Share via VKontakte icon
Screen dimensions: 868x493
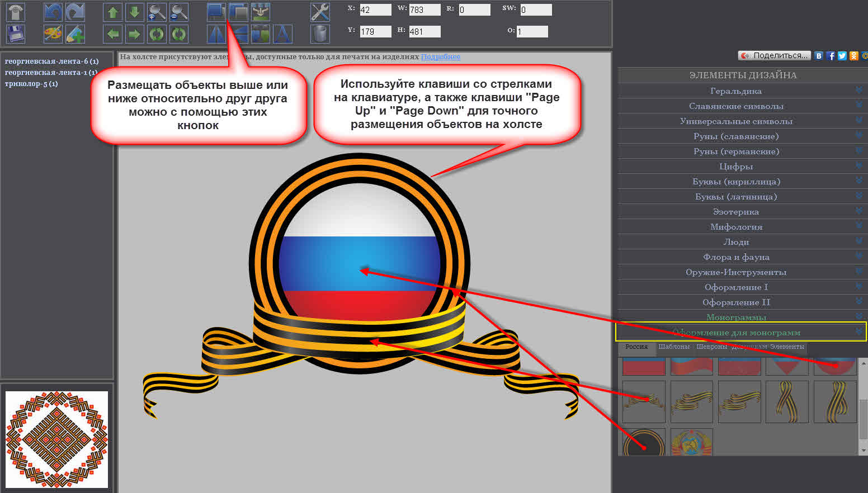click(x=819, y=55)
